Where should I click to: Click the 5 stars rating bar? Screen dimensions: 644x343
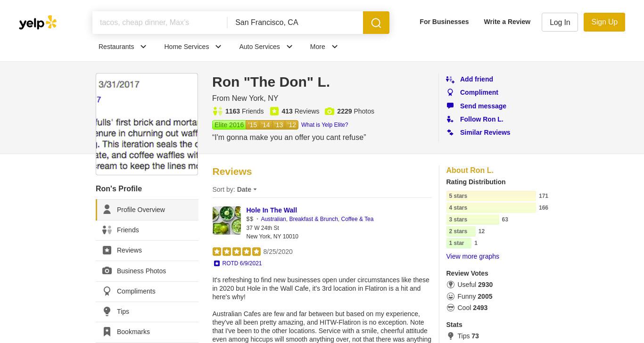coord(491,196)
